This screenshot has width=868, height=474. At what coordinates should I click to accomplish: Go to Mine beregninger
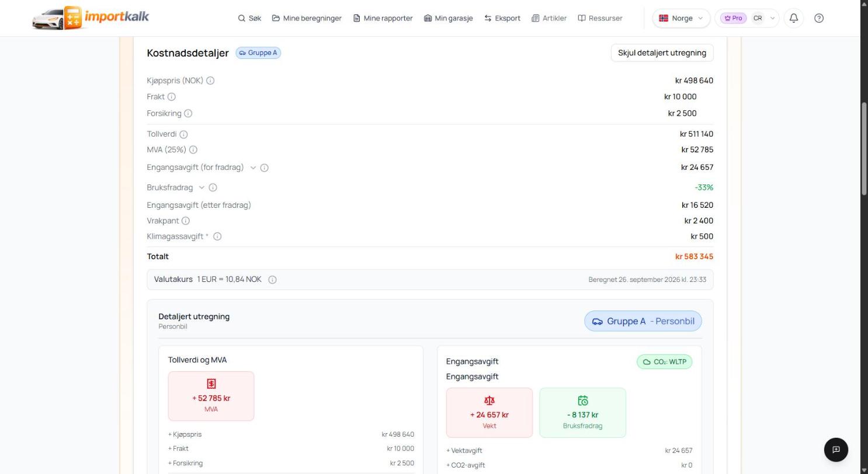[307, 18]
